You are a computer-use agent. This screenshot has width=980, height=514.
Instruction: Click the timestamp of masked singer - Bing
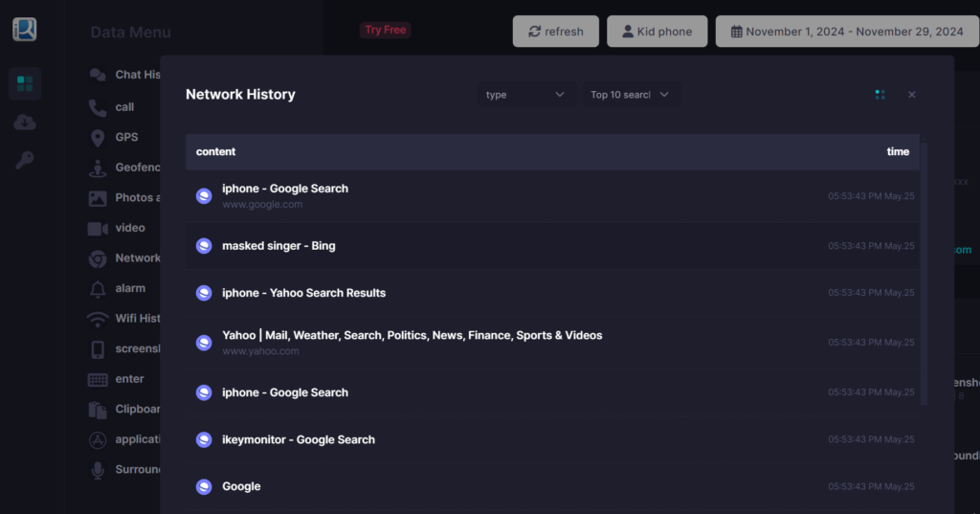[871, 246]
